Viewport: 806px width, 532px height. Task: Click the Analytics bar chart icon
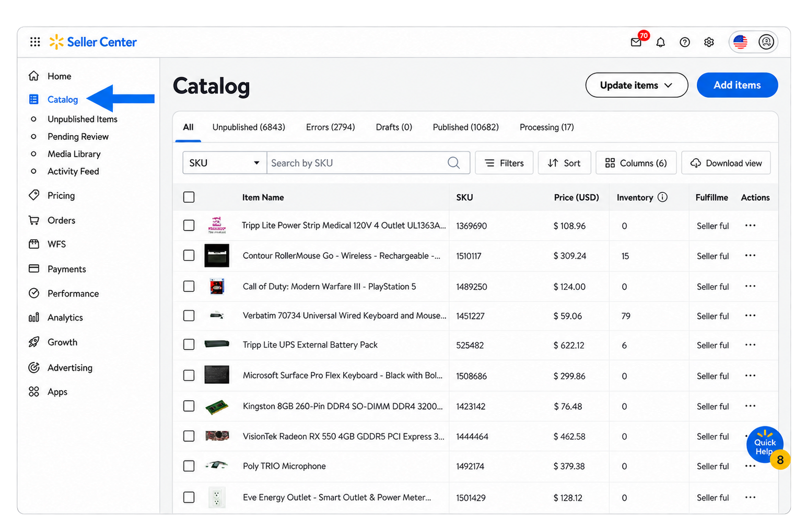click(34, 317)
